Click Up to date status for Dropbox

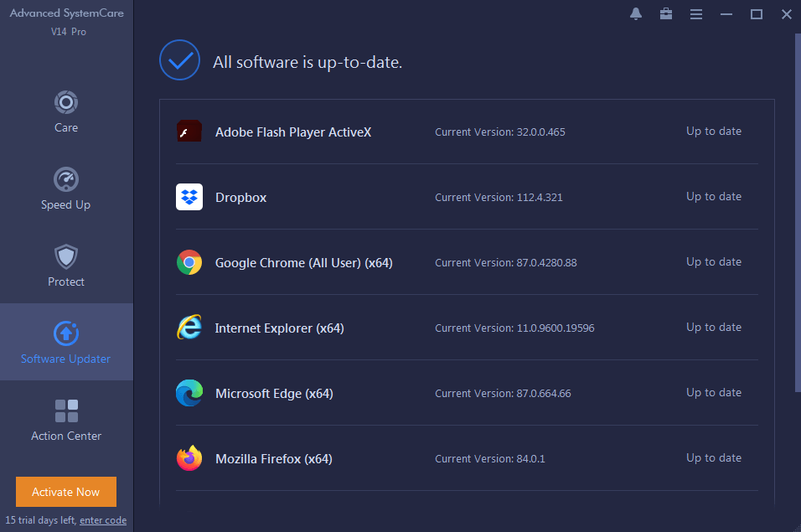tap(714, 197)
